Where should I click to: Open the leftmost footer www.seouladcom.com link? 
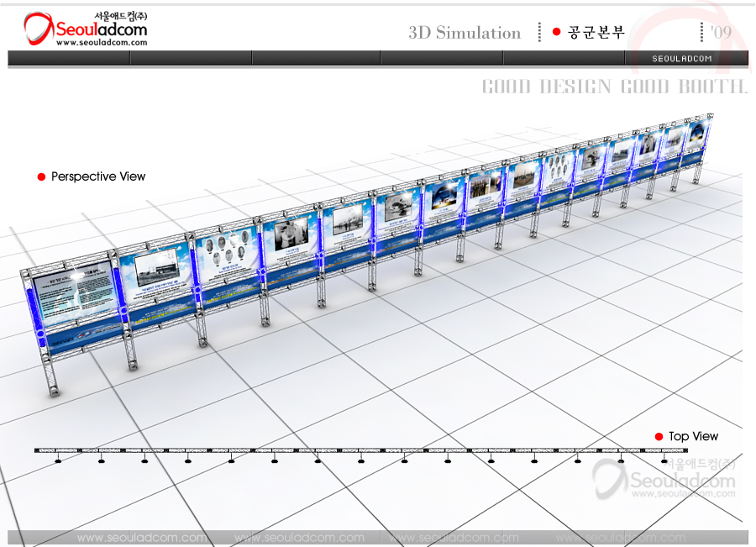pos(141,538)
